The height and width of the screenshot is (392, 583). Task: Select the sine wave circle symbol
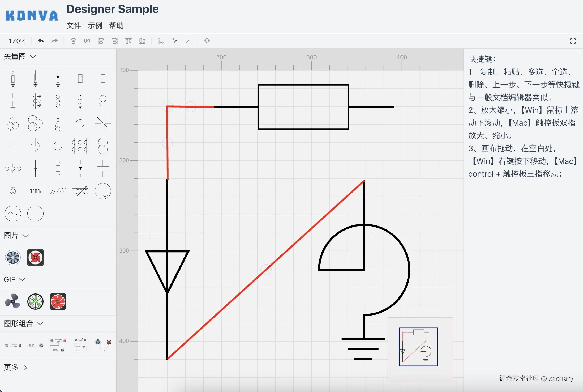coord(13,214)
